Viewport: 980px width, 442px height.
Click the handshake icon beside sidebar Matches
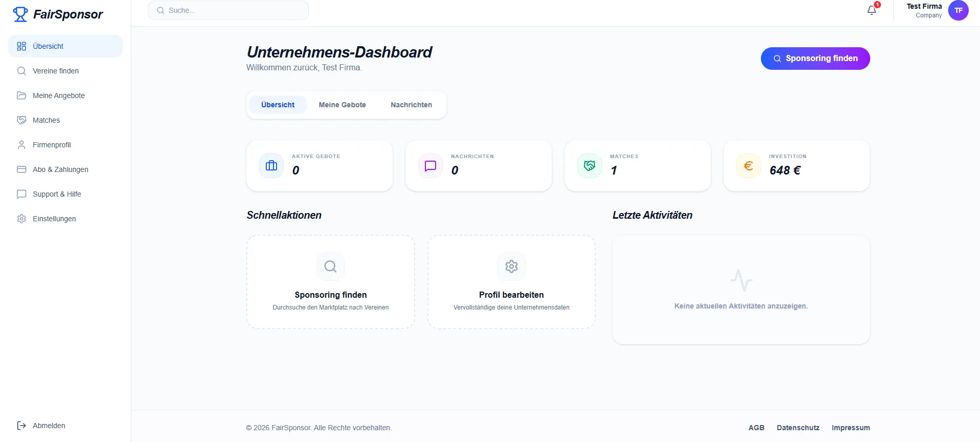22,120
